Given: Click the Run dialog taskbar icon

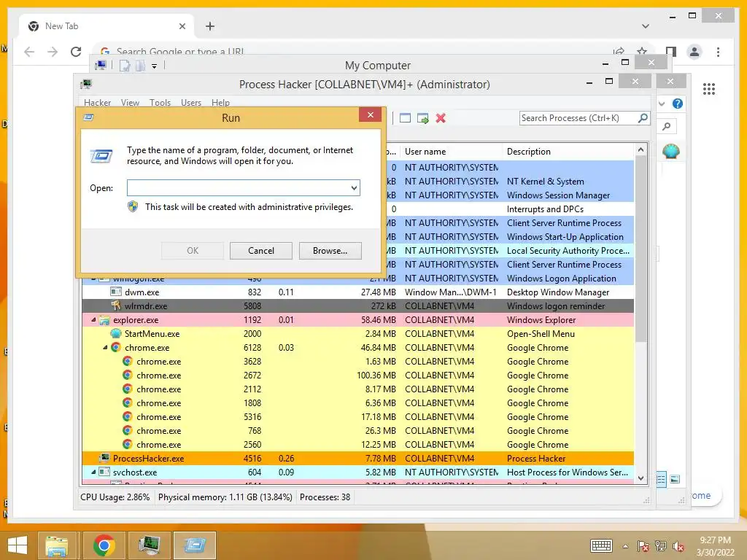Looking at the screenshot, I should [194, 545].
